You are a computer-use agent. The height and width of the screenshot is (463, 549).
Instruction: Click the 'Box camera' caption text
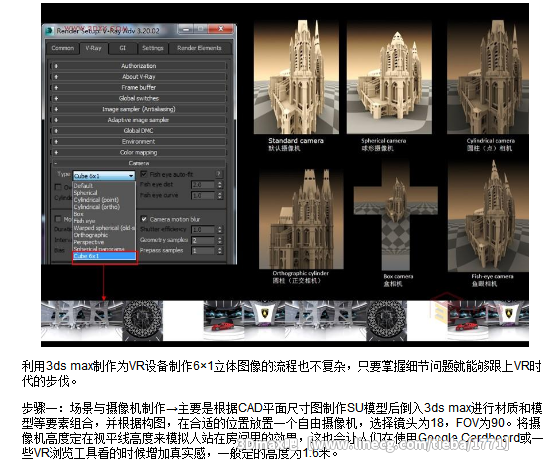click(398, 276)
